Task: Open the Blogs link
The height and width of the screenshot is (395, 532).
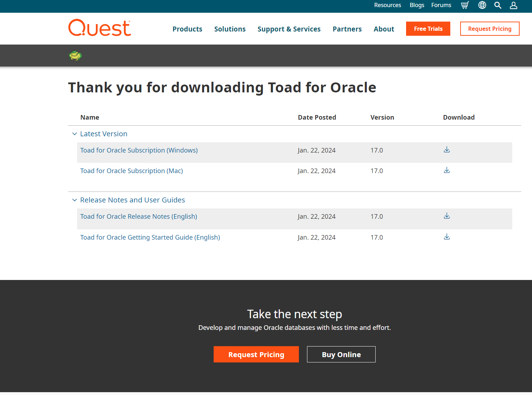Action: click(x=417, y=5)
